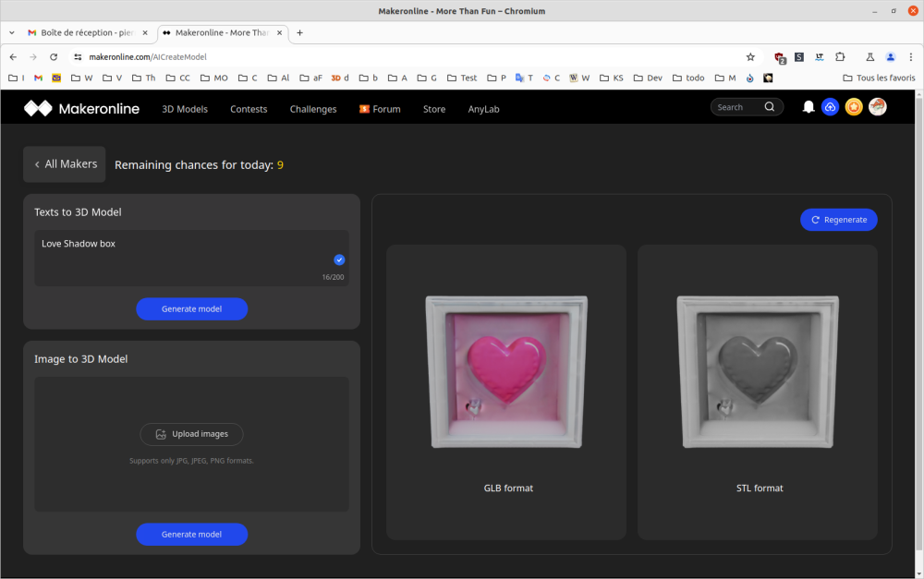The height and width of the screenshot is (579, 924).
Task: Open the KS bookmarks folder
Action: click(611, 78)
